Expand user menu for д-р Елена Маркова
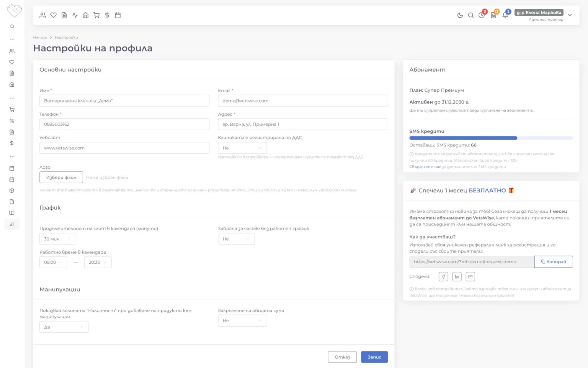Viewport: 588px width, 368px height. pyautogui.click(x=570, y=15)
